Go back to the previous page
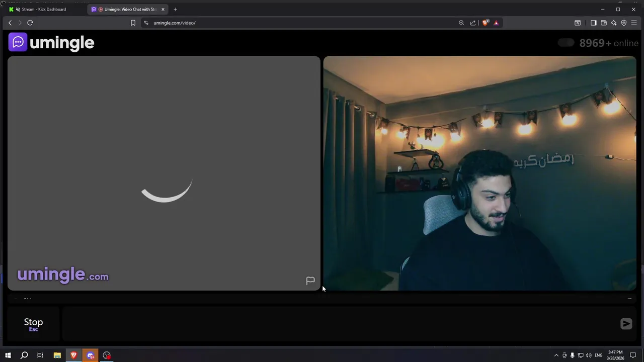 pyautogui.click(x=10, y=23)
